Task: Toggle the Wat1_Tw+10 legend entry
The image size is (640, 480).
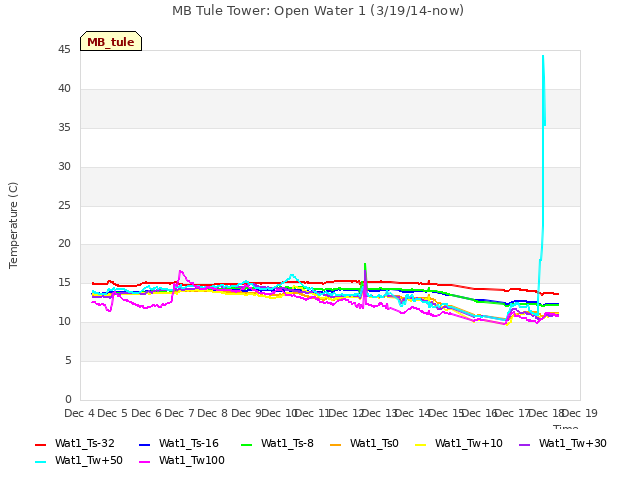Action: [x=459, y=444]
